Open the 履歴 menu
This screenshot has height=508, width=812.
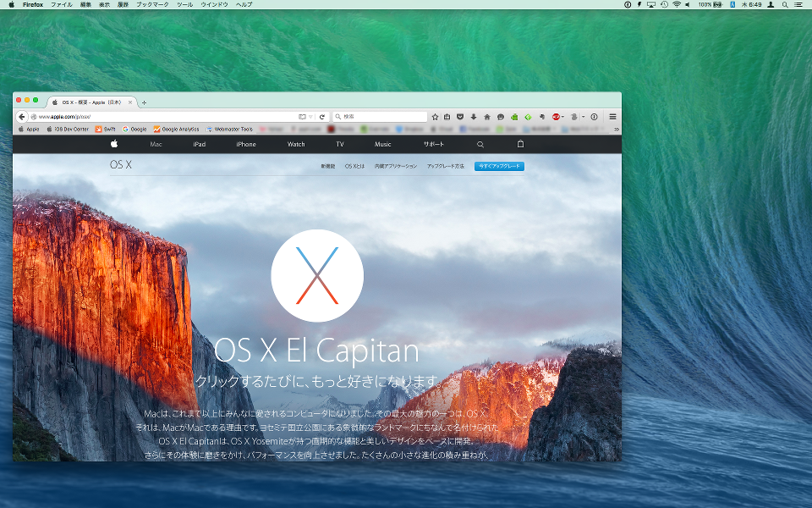point(123,5)
